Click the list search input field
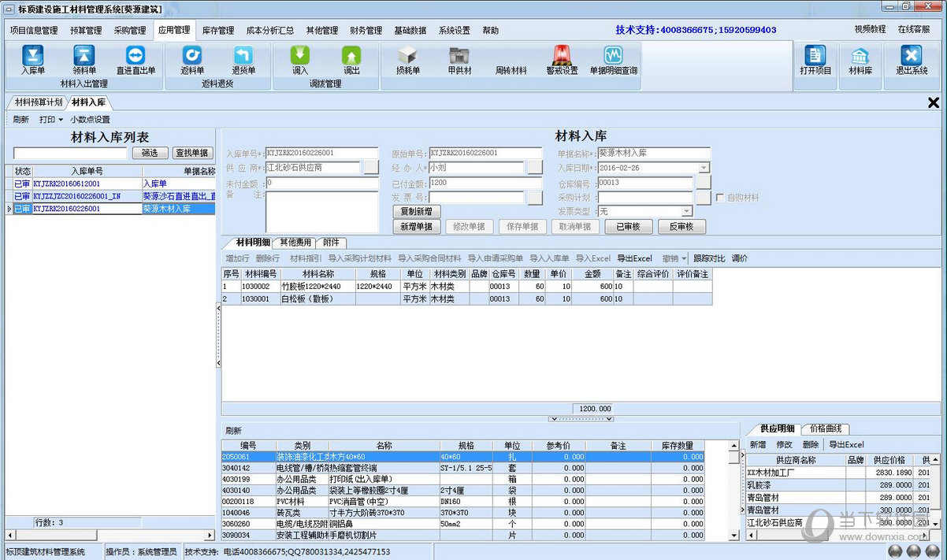This screenshot has width=947, height=560. tap(71, 153)
